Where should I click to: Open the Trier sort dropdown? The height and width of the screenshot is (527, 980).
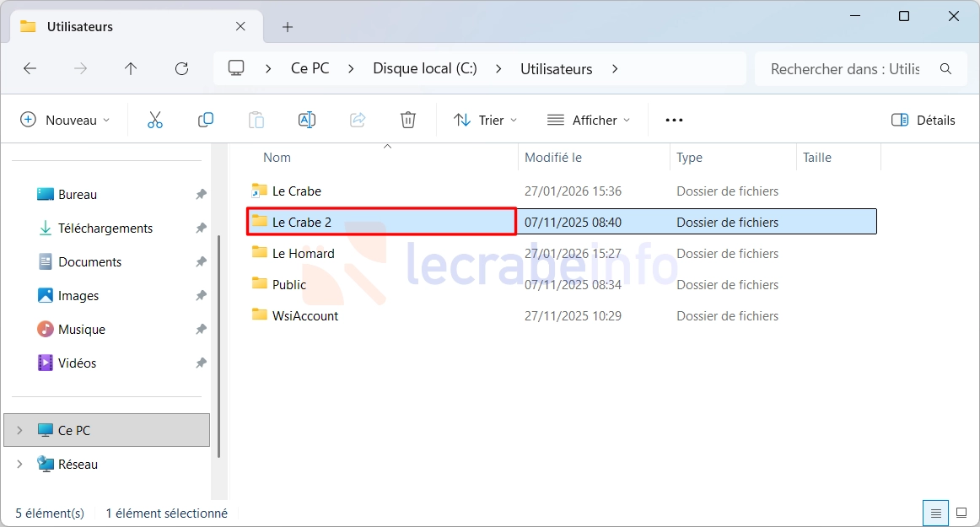click(x=485, y=120)
